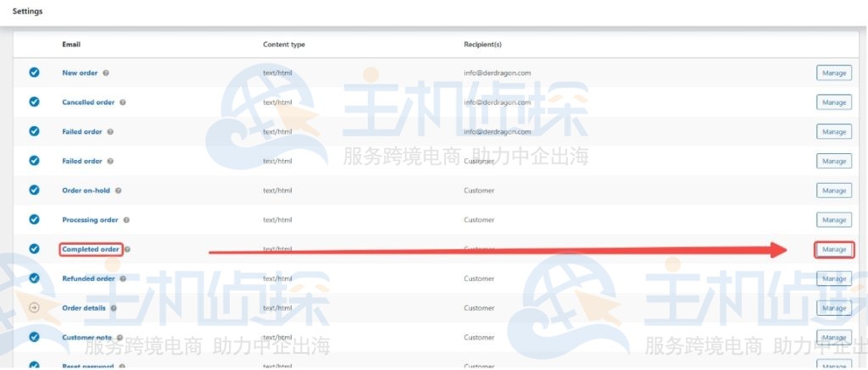Viewport: 868px width, 370px height.
Task: Click text/html content type in Cancelled order row
Action: 277,102
